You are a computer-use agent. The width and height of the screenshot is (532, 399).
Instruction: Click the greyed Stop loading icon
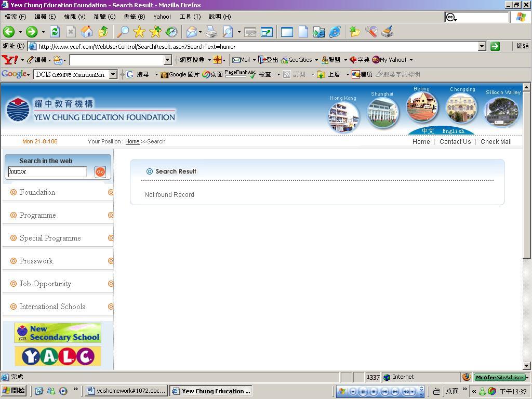click(x=71, y=32)
